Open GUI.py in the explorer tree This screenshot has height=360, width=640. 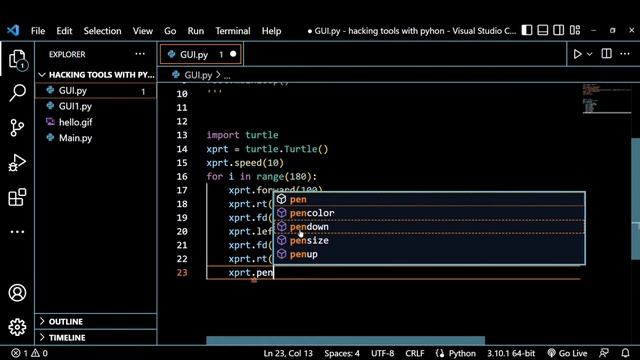coord(97,91)
